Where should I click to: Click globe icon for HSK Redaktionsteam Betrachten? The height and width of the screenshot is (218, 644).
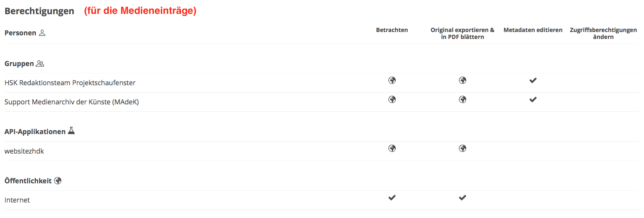click(x=392, y=80)
